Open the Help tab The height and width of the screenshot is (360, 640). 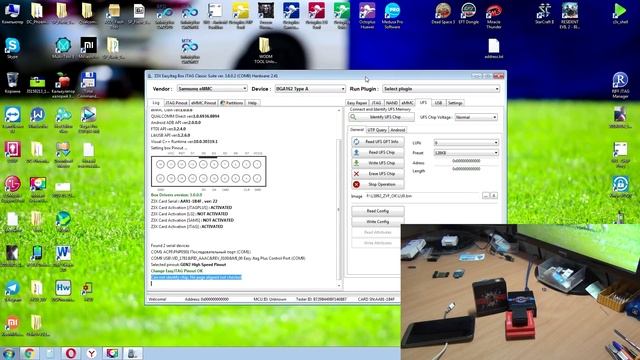point(253,103)
